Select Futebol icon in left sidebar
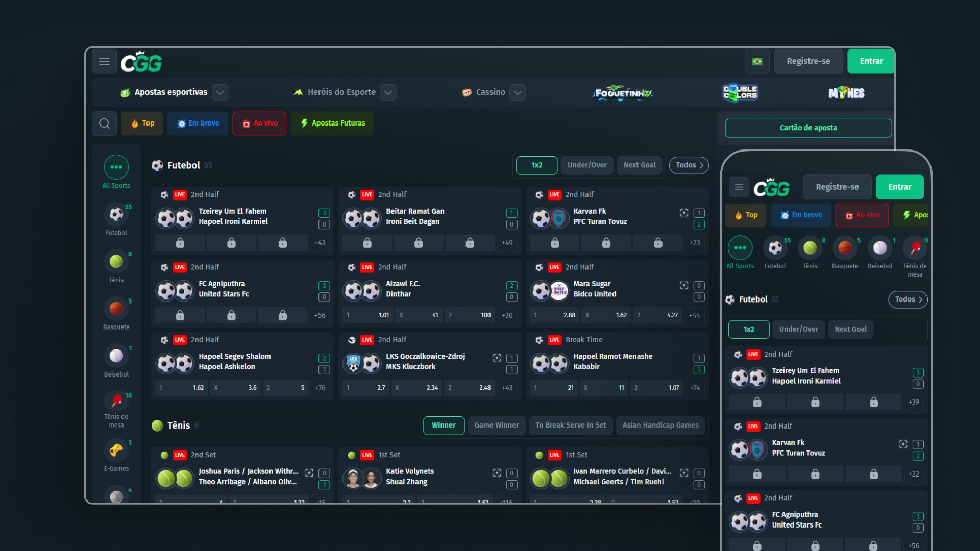The height and width of the screenshot is (551, 980). 116,214
